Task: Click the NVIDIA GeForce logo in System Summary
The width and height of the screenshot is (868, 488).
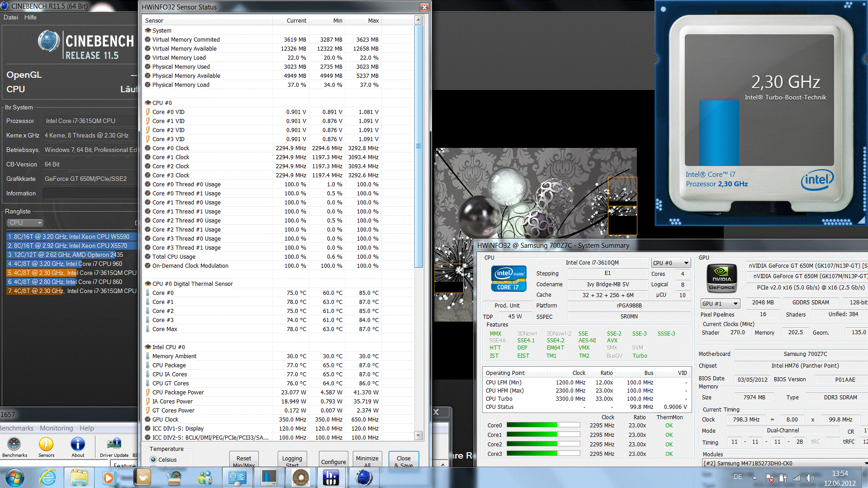Action: tap(721, 278)
